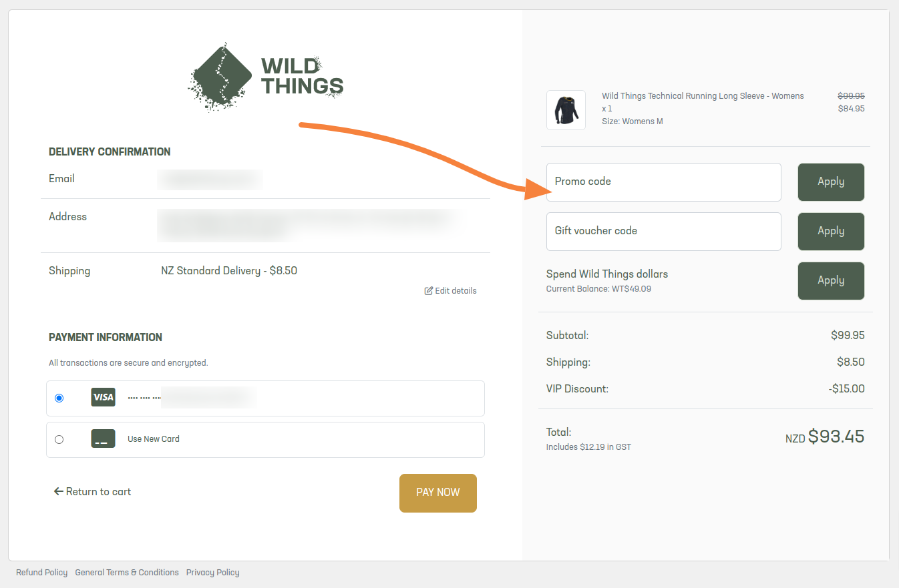Open the Edit details link

coord(451,291)
